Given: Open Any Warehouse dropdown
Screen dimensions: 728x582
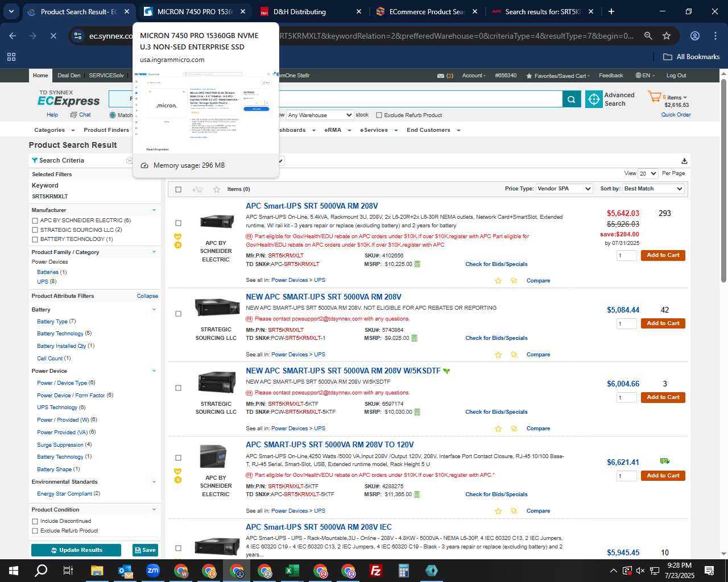Looking at the screenshot, I should pyautogui.click(x=320, y=115).
